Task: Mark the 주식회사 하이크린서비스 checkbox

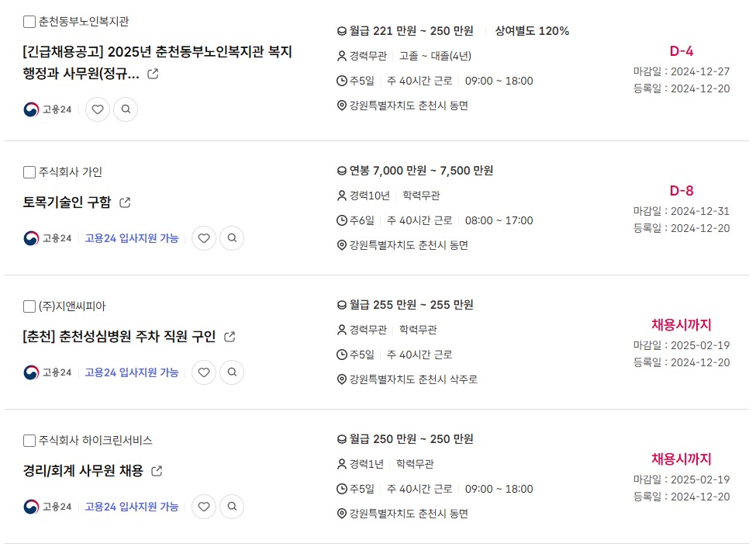Action: [29, 441]
